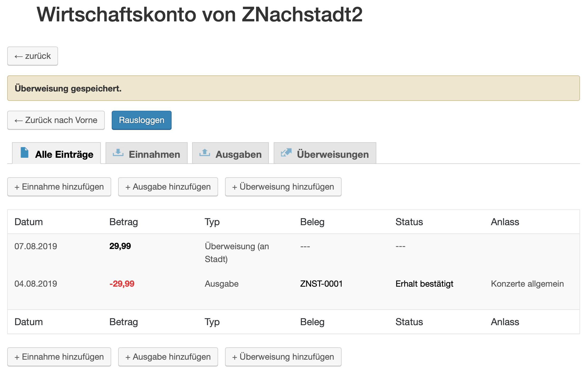
Task: Click Zurück nach Vorne button
Action: click(x=56, y=120)
